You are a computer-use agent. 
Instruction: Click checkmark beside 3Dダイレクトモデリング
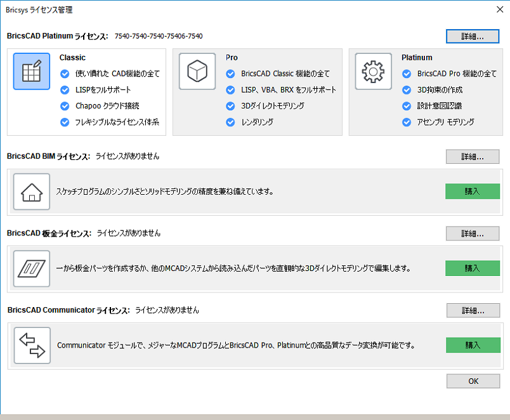[231, 106]
